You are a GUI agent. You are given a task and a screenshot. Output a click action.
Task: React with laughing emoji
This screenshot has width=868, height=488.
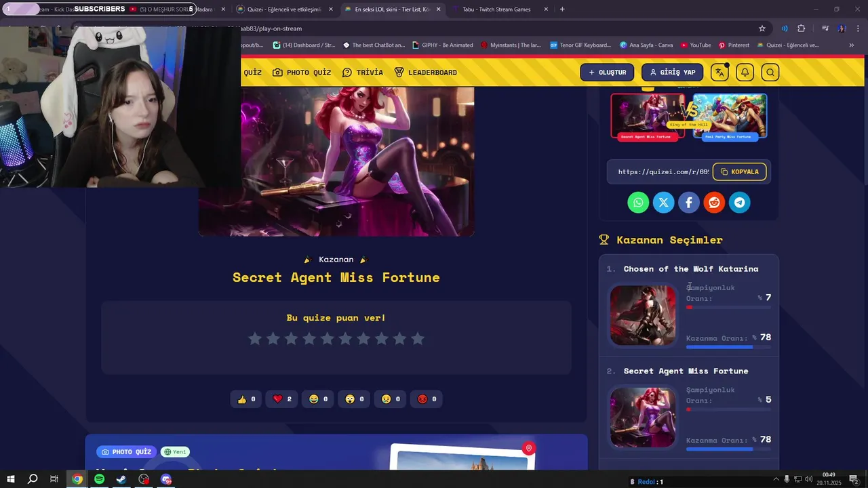(319, 399)
